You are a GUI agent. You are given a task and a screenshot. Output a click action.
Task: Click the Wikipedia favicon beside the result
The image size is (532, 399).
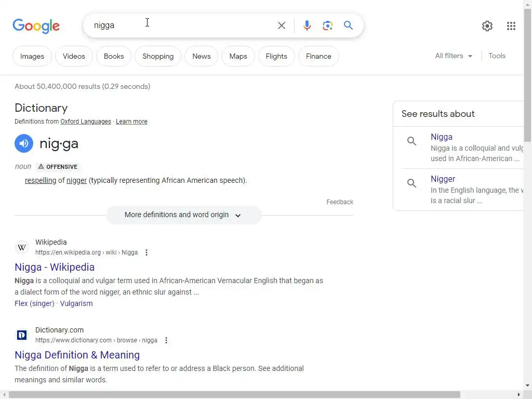coord(22,247)
